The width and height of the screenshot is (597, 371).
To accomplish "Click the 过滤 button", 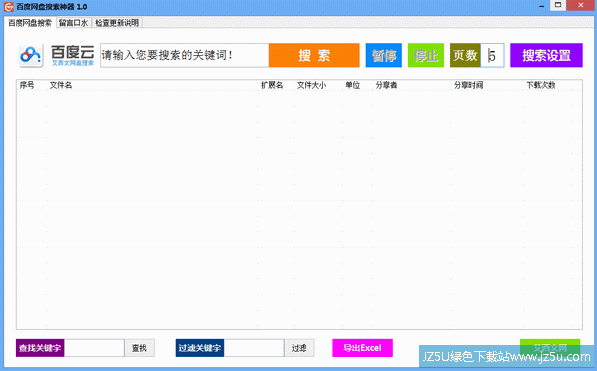I will (x=299, y=348).
